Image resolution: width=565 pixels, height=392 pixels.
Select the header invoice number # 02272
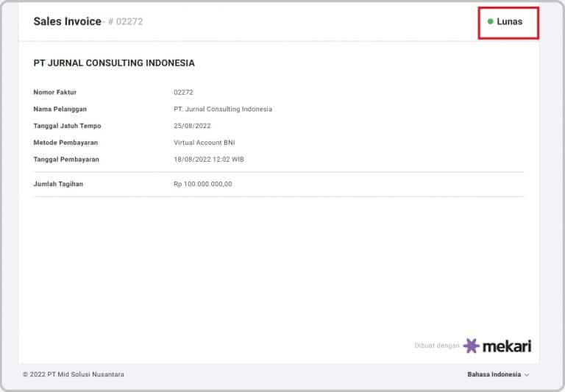coord(125,22)
